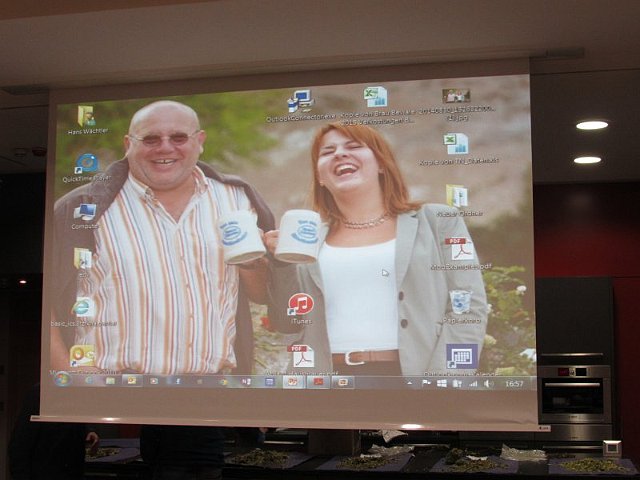The image size is (640, 480).
Task: Open the Excel file at top center
Action: (376, 98)
